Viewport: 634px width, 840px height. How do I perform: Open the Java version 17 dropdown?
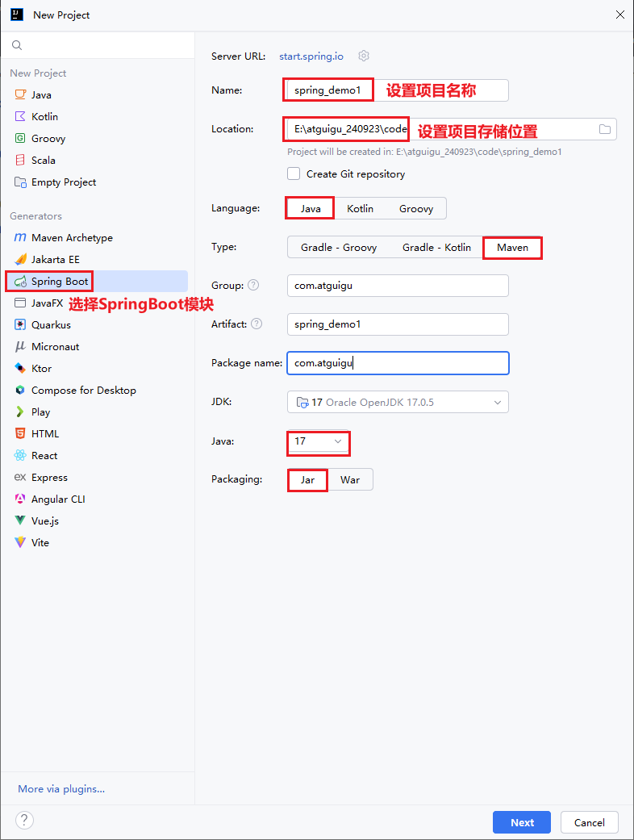click(318, 441)
